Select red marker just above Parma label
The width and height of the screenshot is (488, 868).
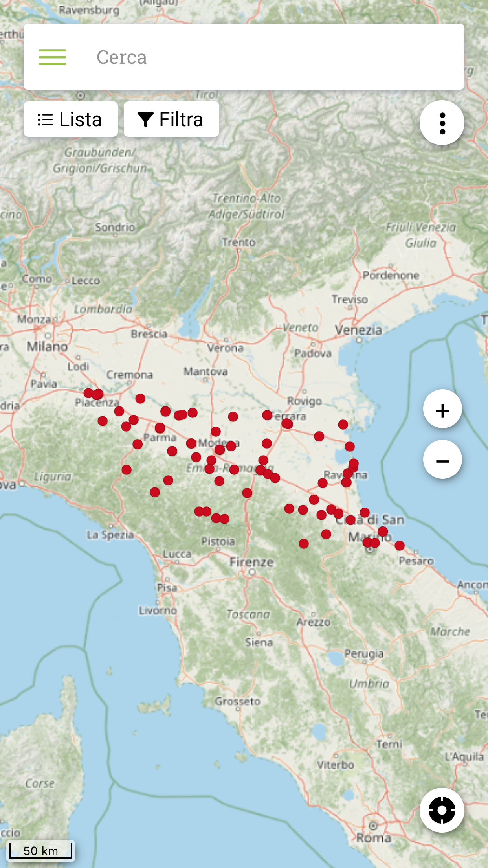pos(160,428)
